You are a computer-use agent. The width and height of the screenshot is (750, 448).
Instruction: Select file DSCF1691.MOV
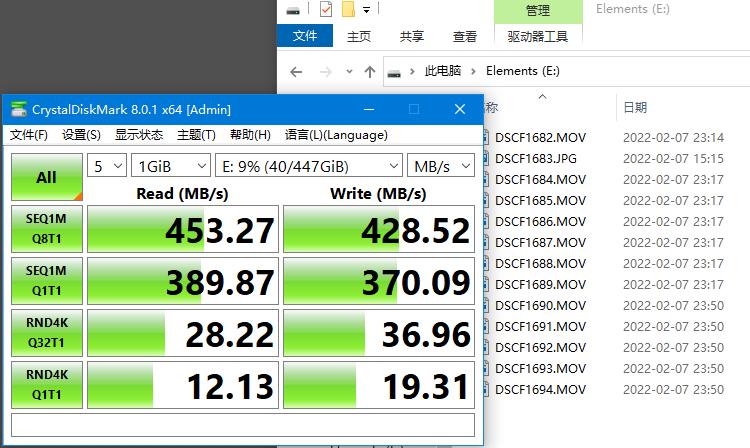coord(540,327)
